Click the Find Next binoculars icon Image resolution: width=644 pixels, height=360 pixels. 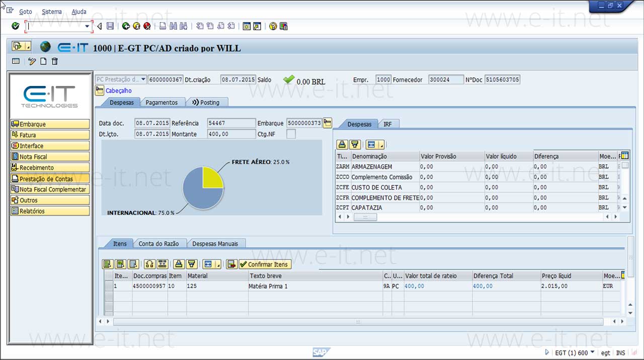pos(184,26)
